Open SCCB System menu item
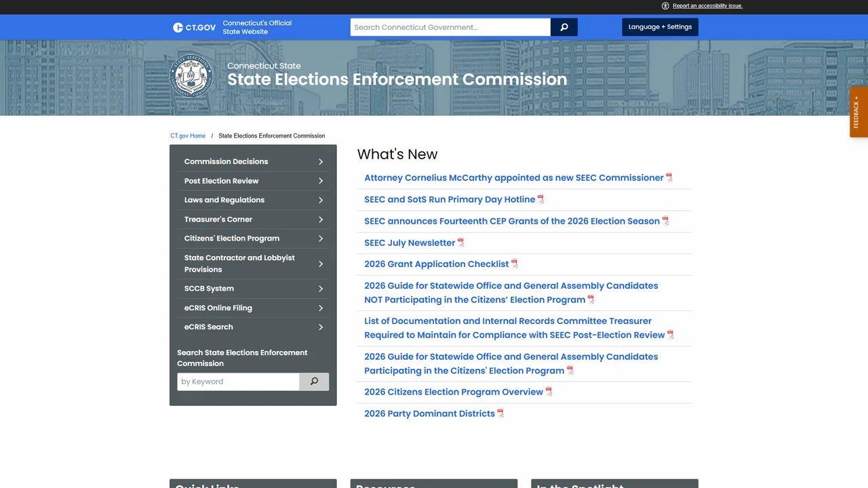868x488 pixels. (253, 289)
